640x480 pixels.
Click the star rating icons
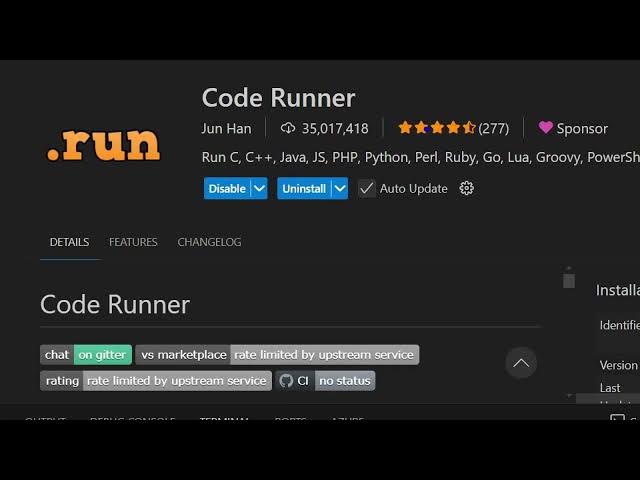point(437,128)
